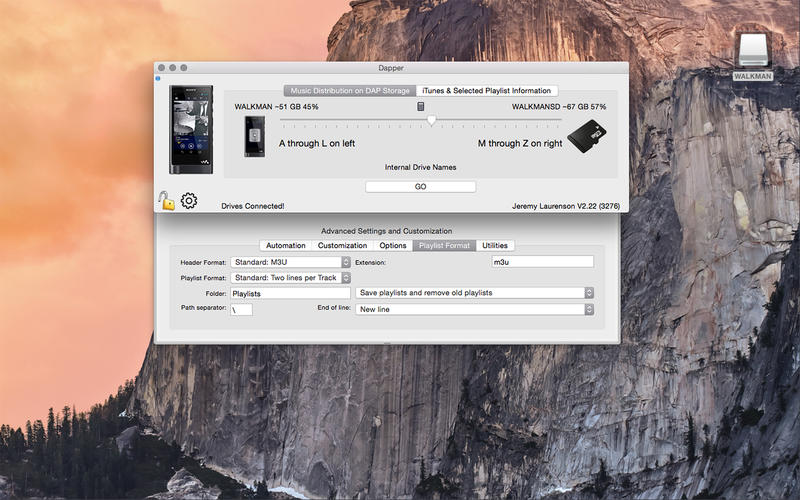Switch to iTunes & Selected Playlist Information tab

(x=487, y=90)
